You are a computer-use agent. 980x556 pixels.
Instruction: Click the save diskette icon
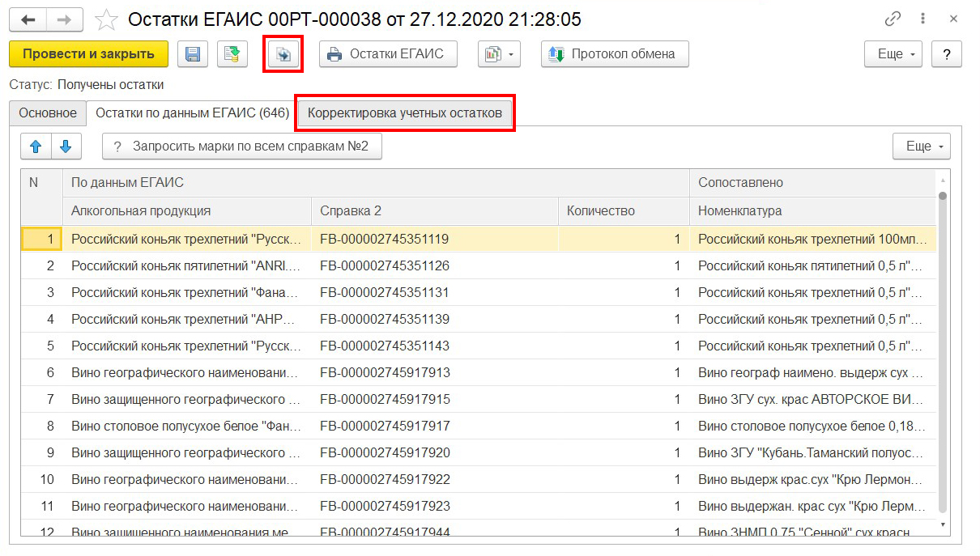pyautogui.click(x=193, y=54)
